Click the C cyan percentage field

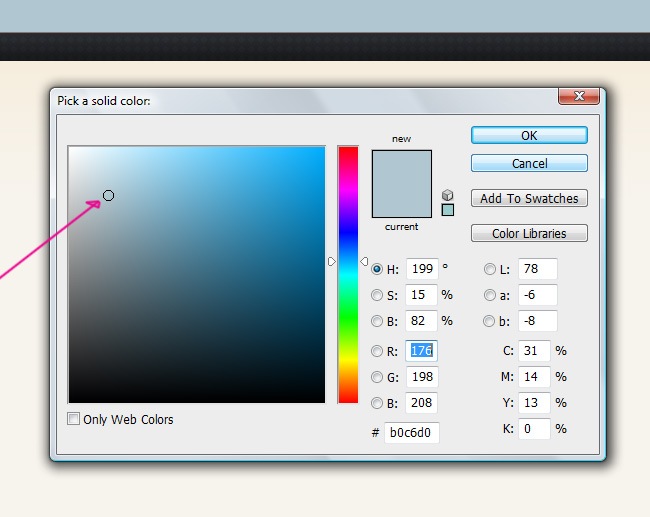click(x=534, y=351)
